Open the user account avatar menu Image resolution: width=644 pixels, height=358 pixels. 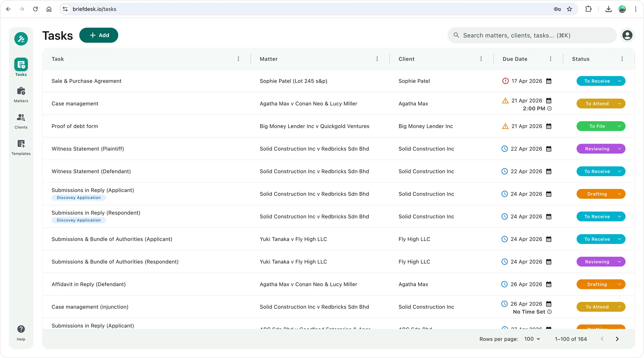pyautogui.click(x=627, y=35)
